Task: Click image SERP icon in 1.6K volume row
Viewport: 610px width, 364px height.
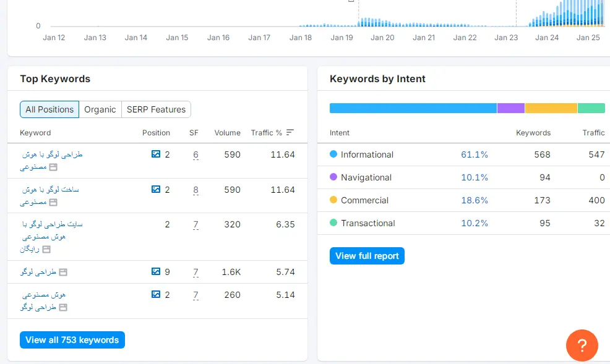Action: pyautogui.click(x=156, y=271)
